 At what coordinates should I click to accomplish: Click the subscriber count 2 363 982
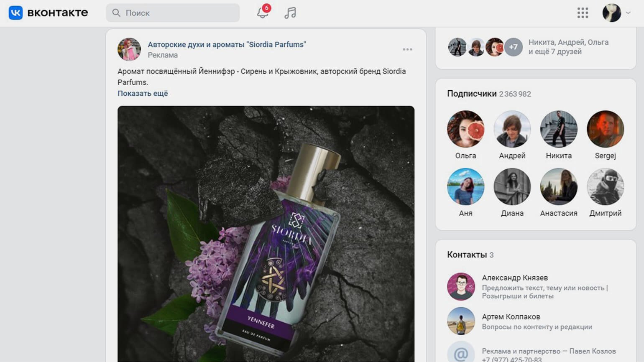point(515,94)
